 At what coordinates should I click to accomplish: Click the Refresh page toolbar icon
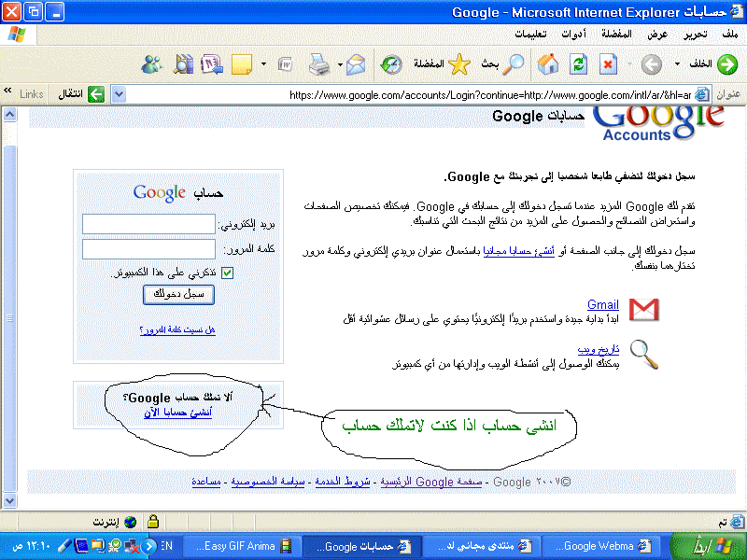[578, 64]
